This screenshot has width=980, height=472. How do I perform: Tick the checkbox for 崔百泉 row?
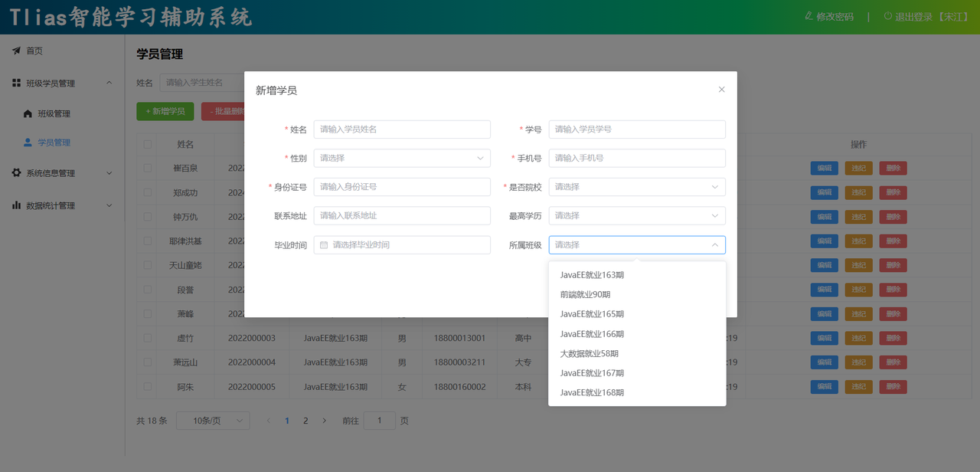pos(148,168)
